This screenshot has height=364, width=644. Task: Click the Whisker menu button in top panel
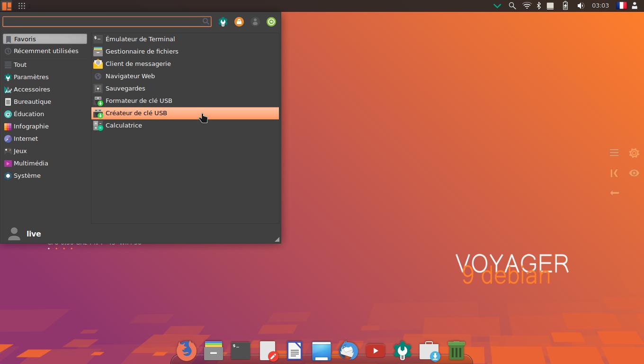[7, 6]
